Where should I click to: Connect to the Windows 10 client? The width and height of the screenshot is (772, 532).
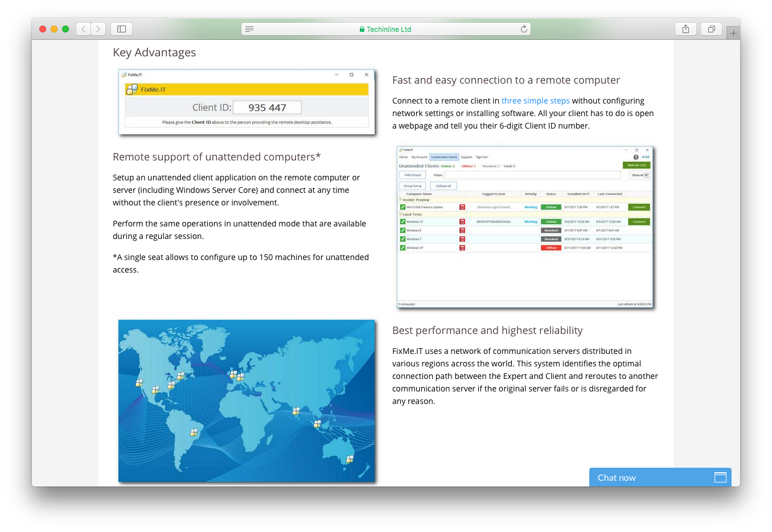click(x=639, y=222)
